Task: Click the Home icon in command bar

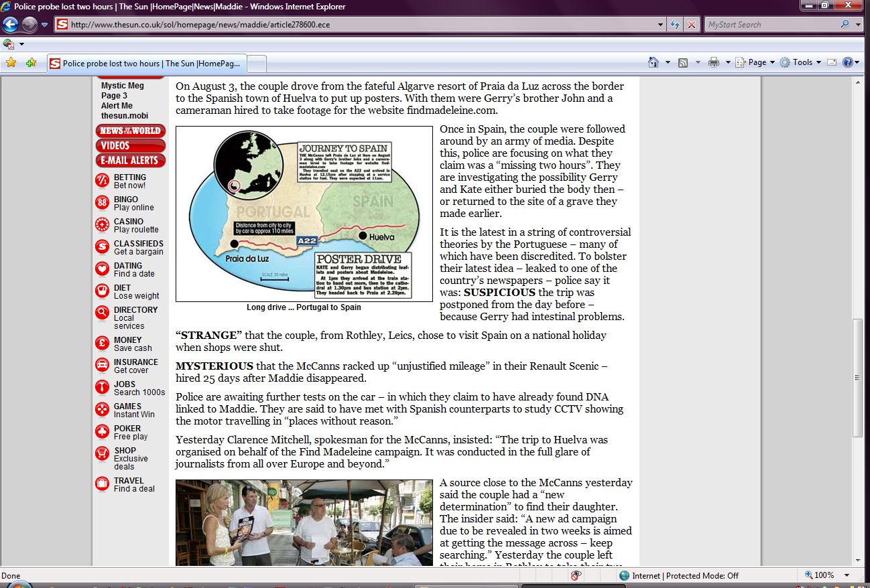Action: pos(654,62)
